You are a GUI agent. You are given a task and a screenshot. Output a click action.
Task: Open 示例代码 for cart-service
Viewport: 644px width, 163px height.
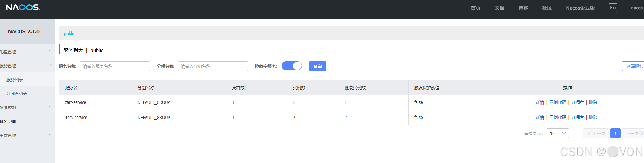click(x=558, y=102)
